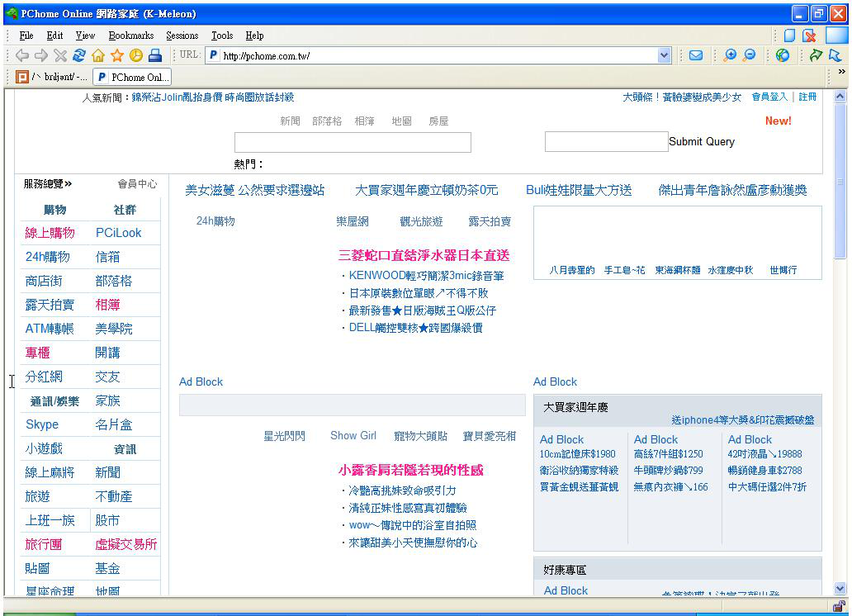Open the Bookmarks menu
This screenshot has height=616, width=852.
click(x=131, y=36)
